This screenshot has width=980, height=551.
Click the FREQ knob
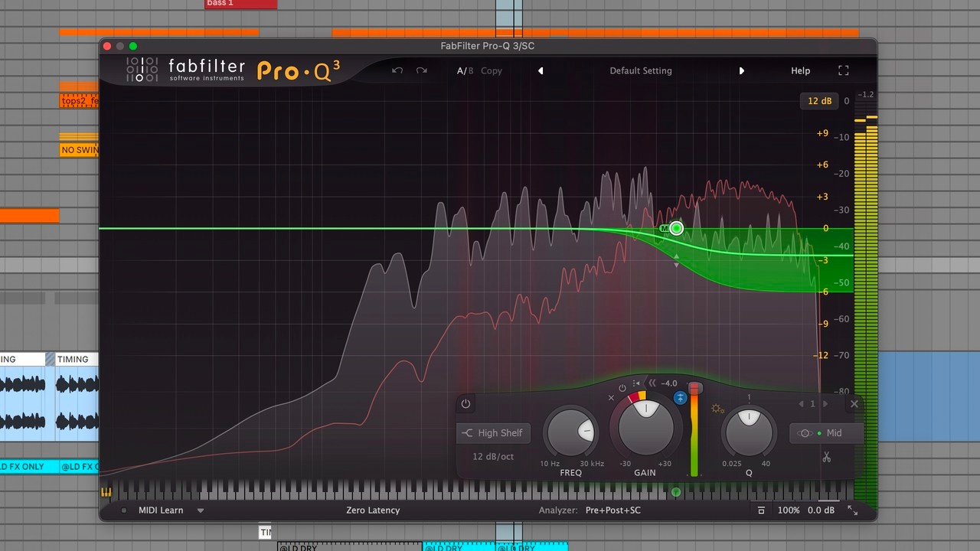click(572, 431)
